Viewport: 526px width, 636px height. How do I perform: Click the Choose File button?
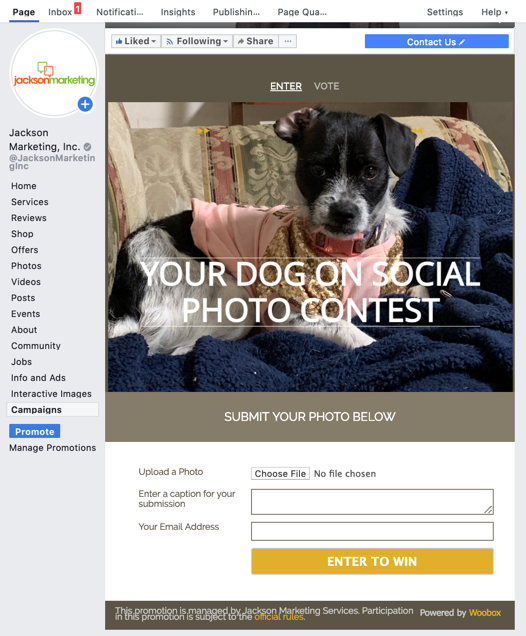point(280,473)
